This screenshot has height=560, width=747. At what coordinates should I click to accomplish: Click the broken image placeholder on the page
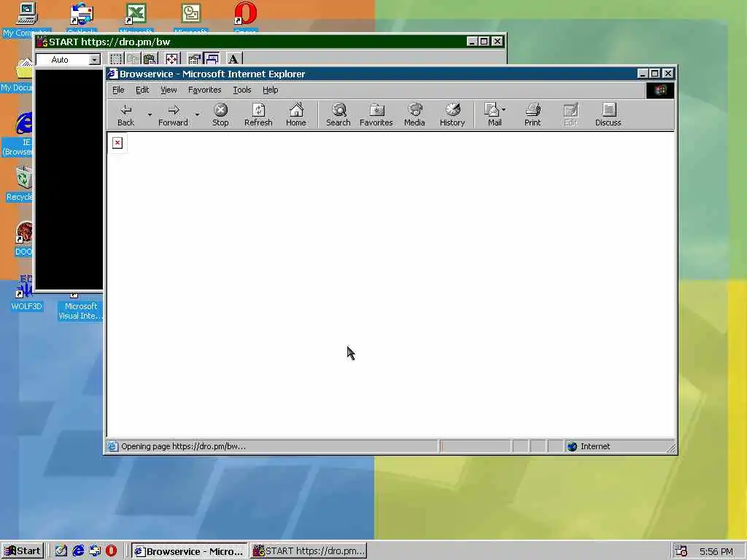[x=117, y=143]
